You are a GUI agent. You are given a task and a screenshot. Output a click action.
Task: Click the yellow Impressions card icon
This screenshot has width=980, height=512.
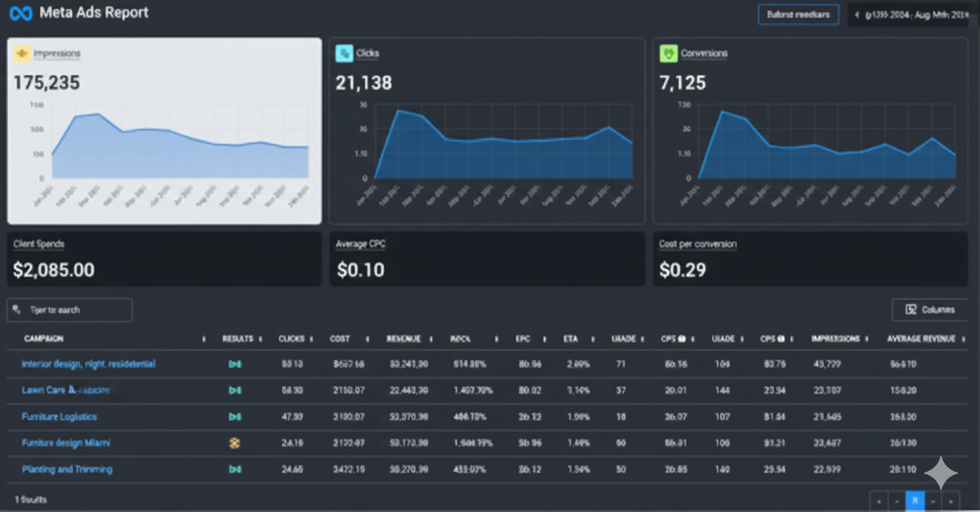point(22,54)
